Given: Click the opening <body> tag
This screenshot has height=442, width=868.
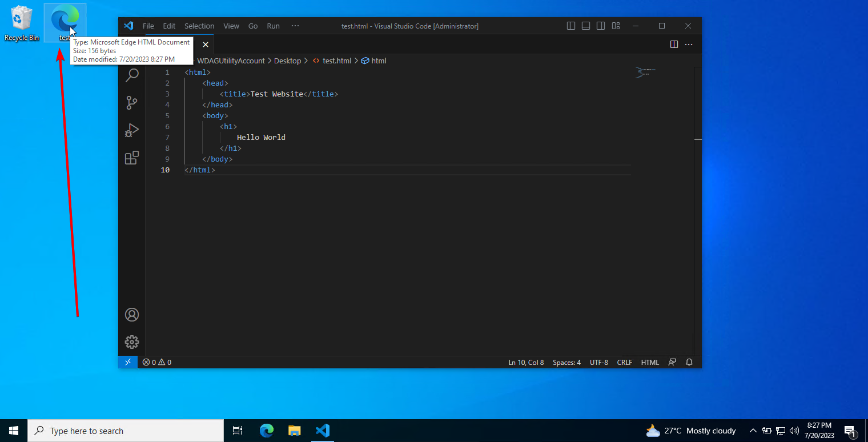Looking at the screenshot, I should [x=215, y=116].
